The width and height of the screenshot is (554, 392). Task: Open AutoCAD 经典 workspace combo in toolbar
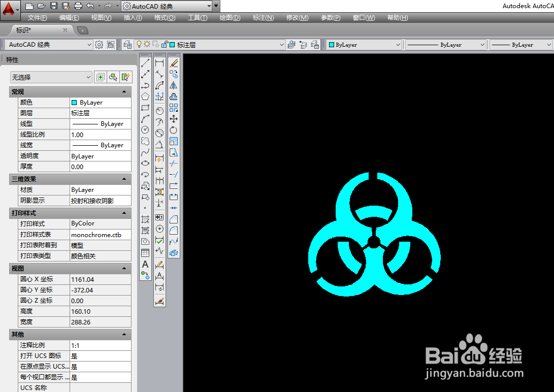[49, 45]
